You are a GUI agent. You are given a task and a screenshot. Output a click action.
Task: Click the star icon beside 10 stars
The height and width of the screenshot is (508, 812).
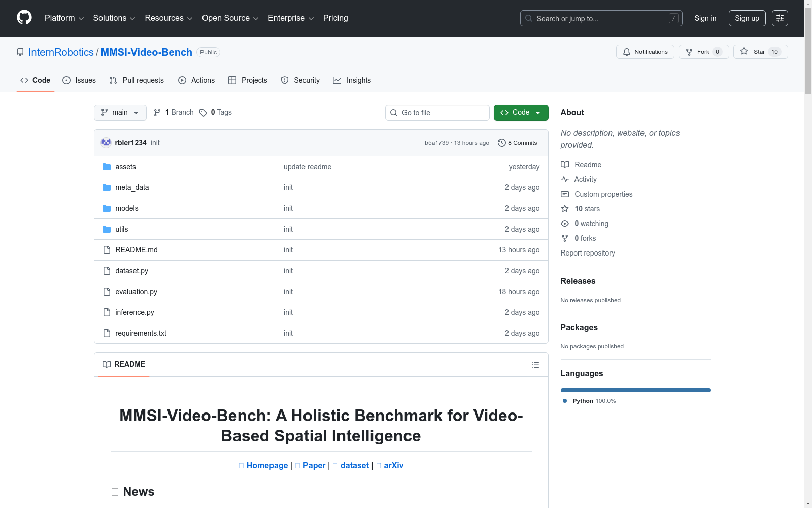click(565, 209)
